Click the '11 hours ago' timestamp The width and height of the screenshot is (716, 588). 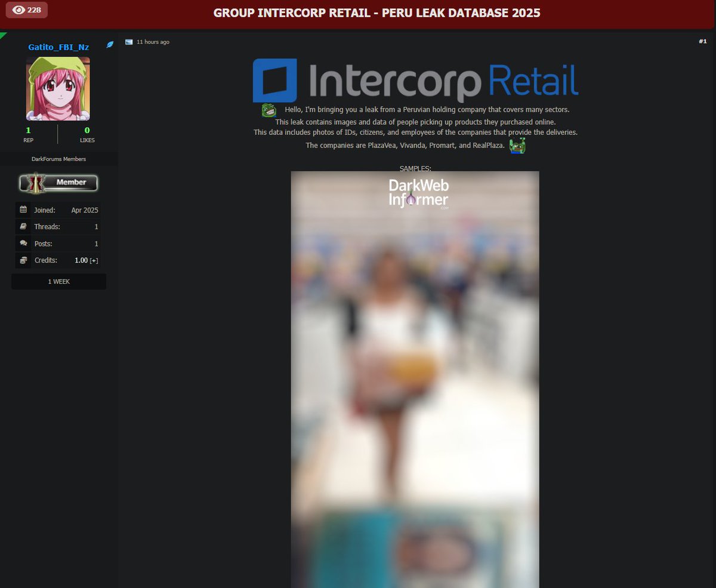click(153, 42)
